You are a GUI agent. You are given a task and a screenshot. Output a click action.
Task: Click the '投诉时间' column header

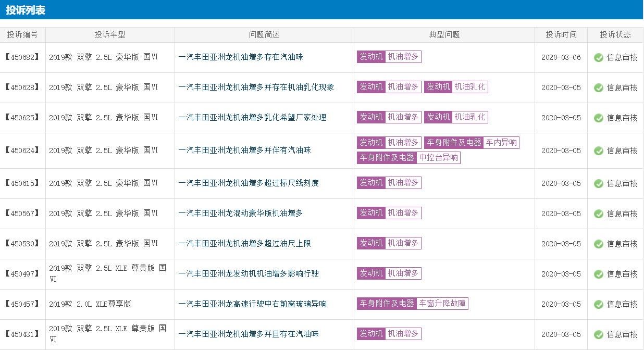point(561,35)
